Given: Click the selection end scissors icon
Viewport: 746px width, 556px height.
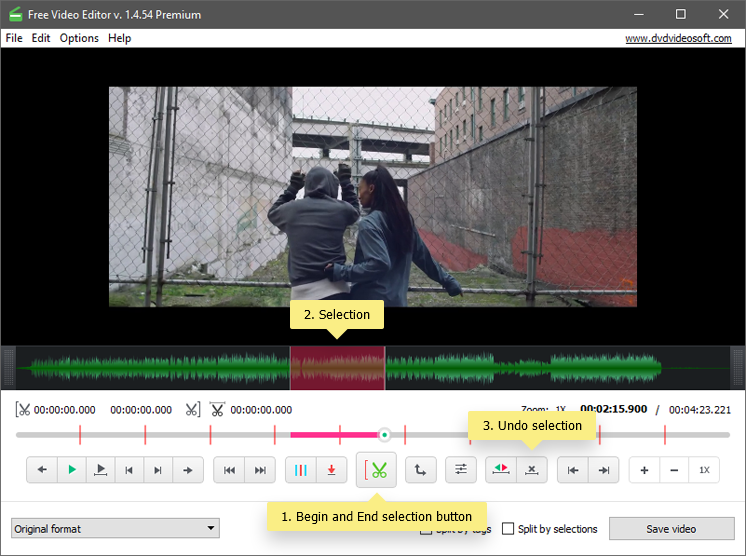Looking at the screenshot, I should click(193, 410).
